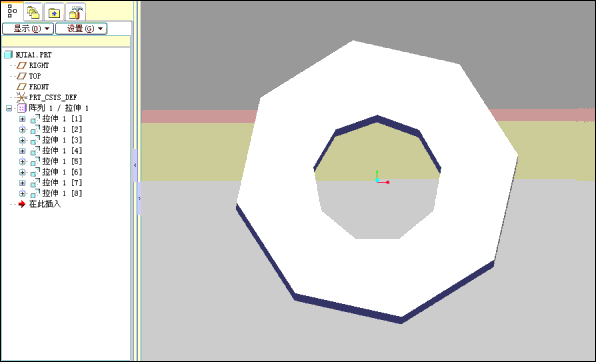Select the 拉伸 1 [8] label
Viewport: 596px width, 362px height.
point(62,193)
